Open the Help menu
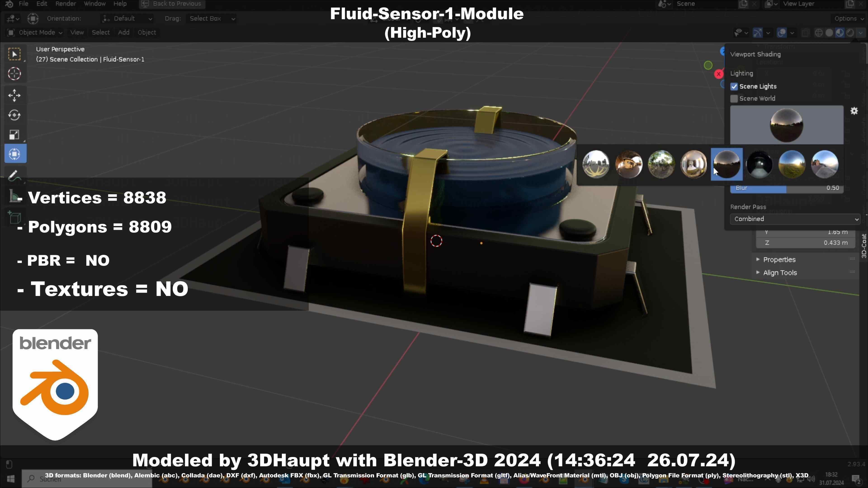 click(120, 4)
